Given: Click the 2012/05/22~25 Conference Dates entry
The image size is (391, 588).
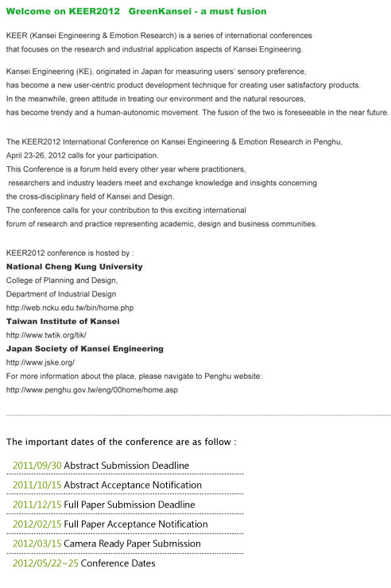Looking at the screenshot, I should [x=84, y=563].
